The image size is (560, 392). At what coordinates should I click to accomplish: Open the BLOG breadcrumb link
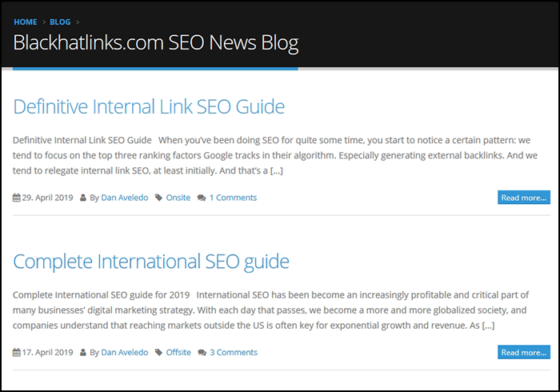click(x=60, y=22)
